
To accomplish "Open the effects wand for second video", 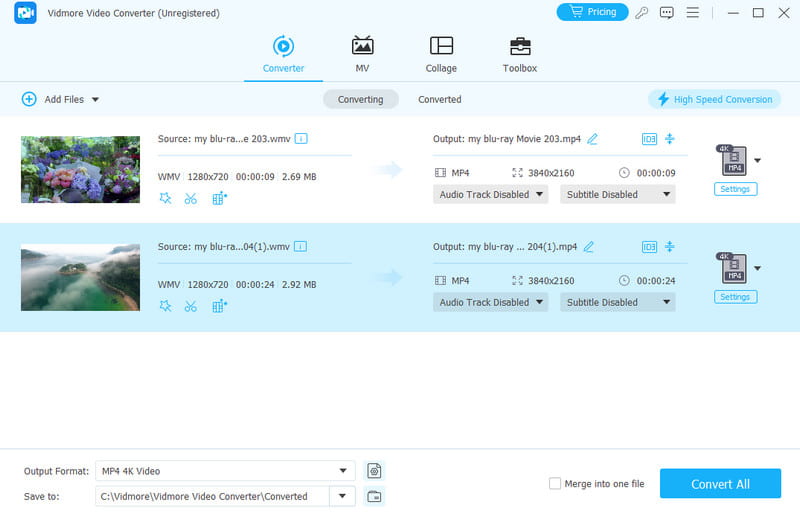I will pyautogui.click(x=165, y=306).
